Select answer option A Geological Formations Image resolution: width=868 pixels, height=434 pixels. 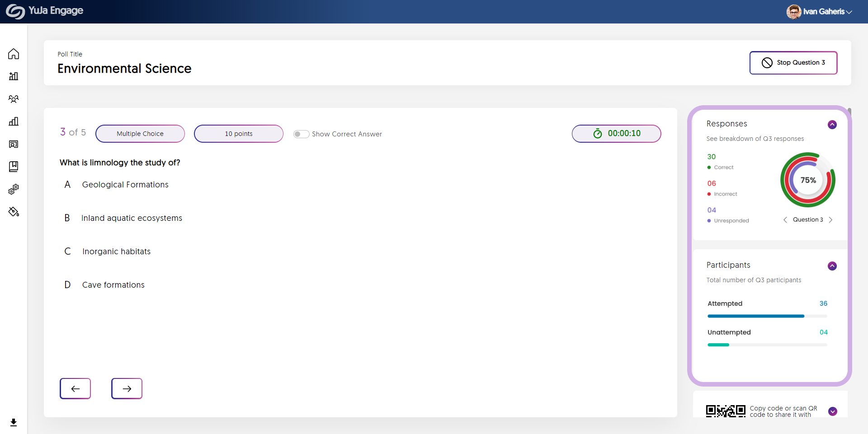coord(125,185)
